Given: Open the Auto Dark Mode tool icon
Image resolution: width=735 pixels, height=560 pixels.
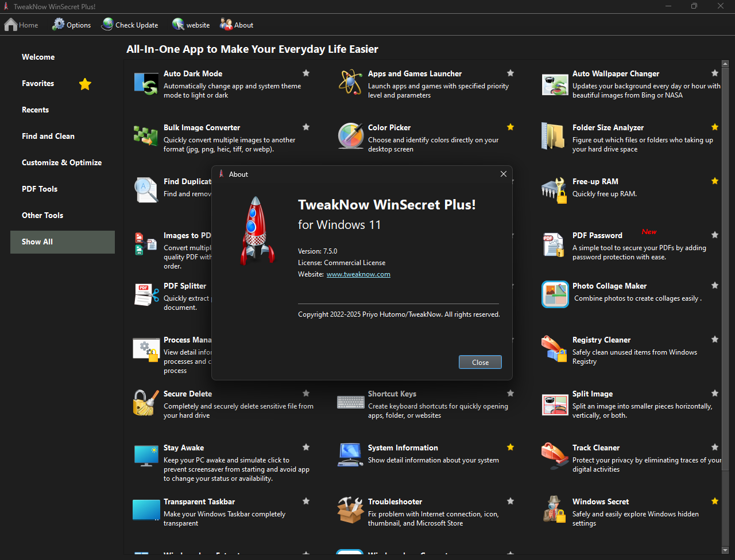Looking at the screenshot, I should 146,83.
